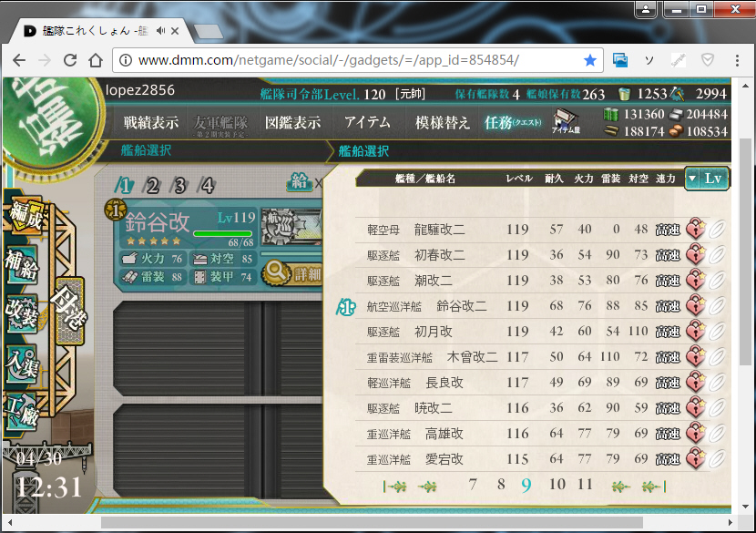Reload the page in browser
Image resolution: width=756 pixels, height=533 pixels.
(x=70, y=60)
